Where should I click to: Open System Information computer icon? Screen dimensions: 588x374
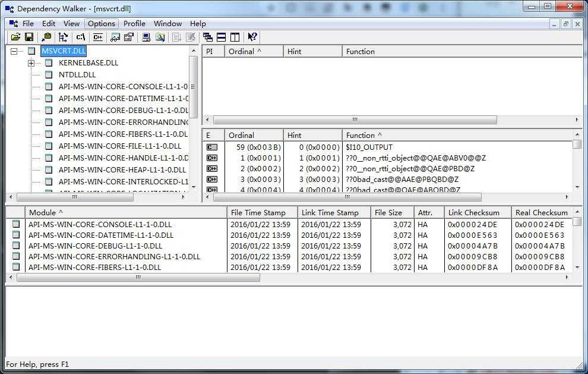click(146, 37)
